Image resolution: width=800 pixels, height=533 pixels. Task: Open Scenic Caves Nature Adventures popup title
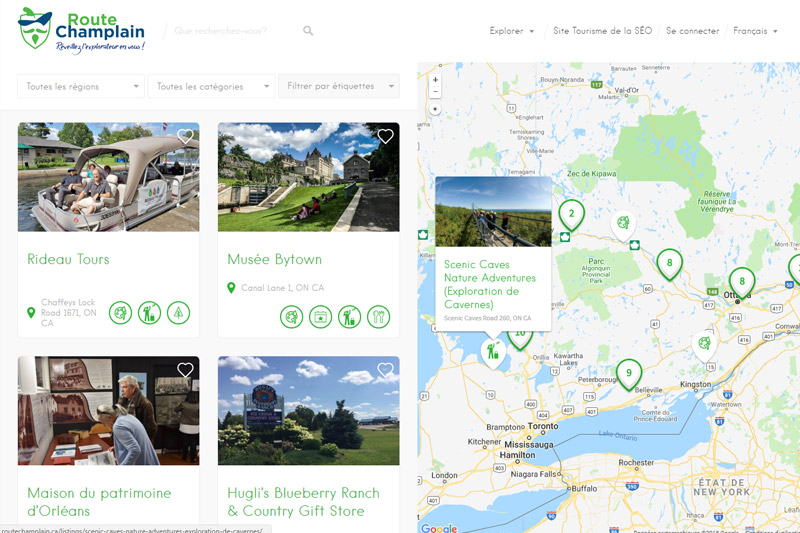[490, 285]
